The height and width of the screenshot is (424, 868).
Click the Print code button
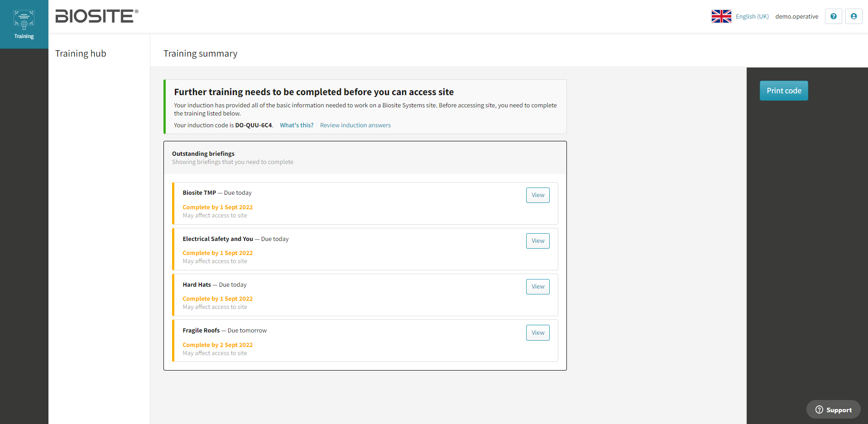point(784,91)
